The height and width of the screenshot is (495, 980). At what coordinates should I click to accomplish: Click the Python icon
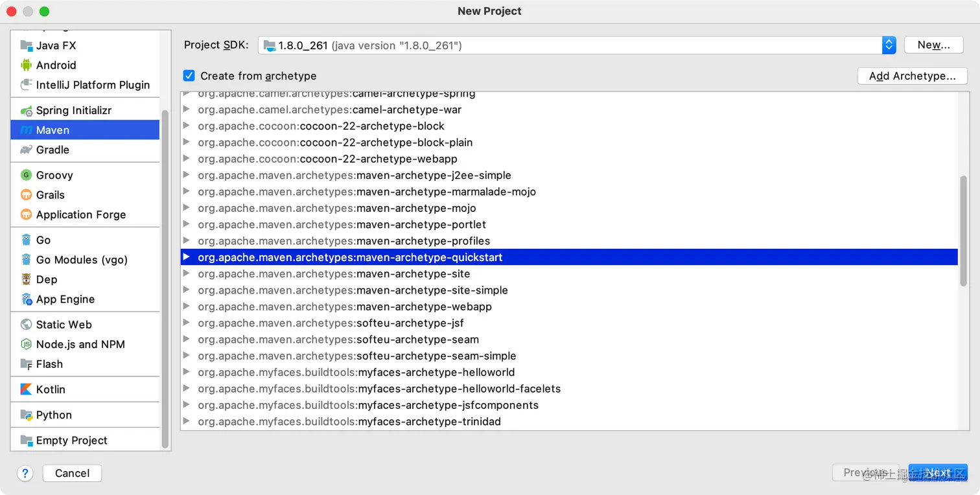pos(26,415)
